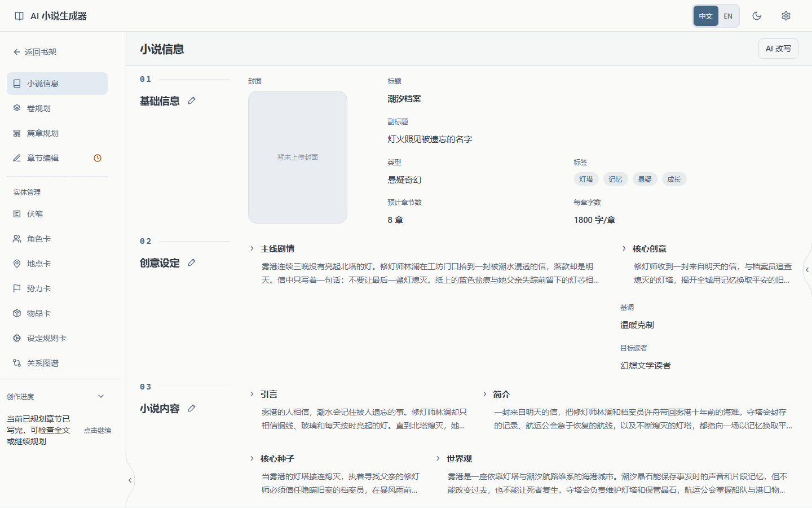Click the subtitle 灯火照见被遗忘的名字
Image resolution: width=812 pixels, height=508 pixels.
(x=430, y=139)
